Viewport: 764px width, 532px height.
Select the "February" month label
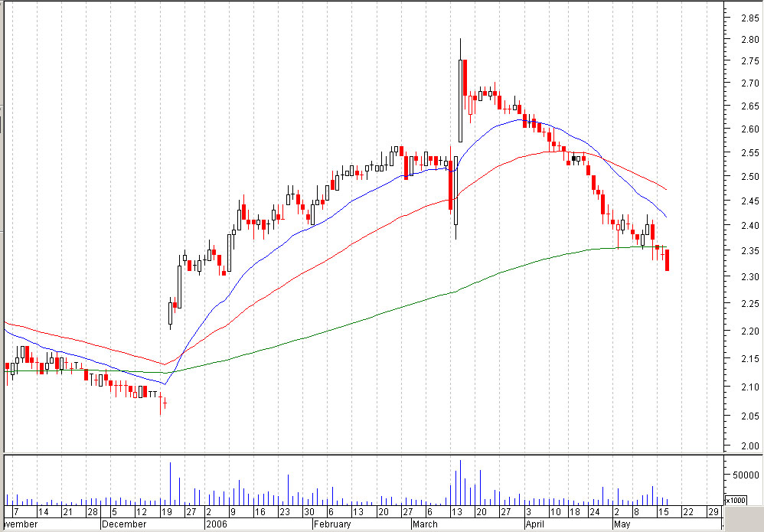332,524
